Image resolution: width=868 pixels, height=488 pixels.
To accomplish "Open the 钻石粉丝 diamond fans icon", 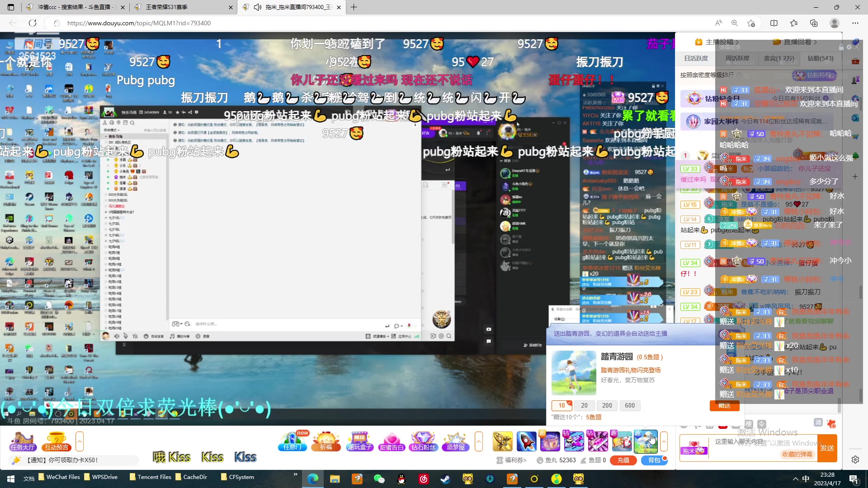I will 424,441.
